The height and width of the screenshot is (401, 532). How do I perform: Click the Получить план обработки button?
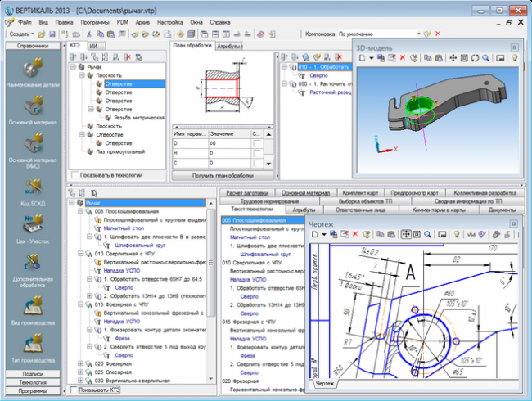[221, 176]
